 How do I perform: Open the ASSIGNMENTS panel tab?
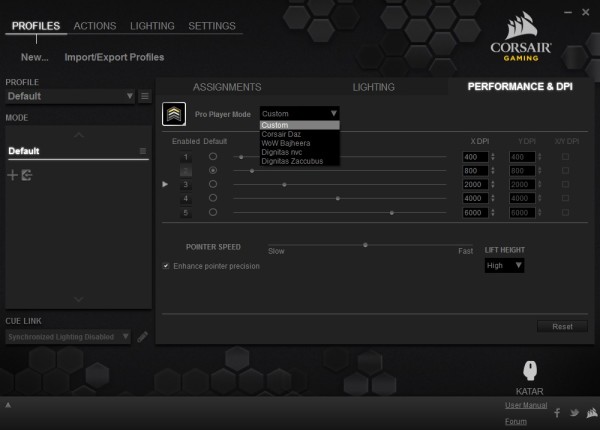227,87
